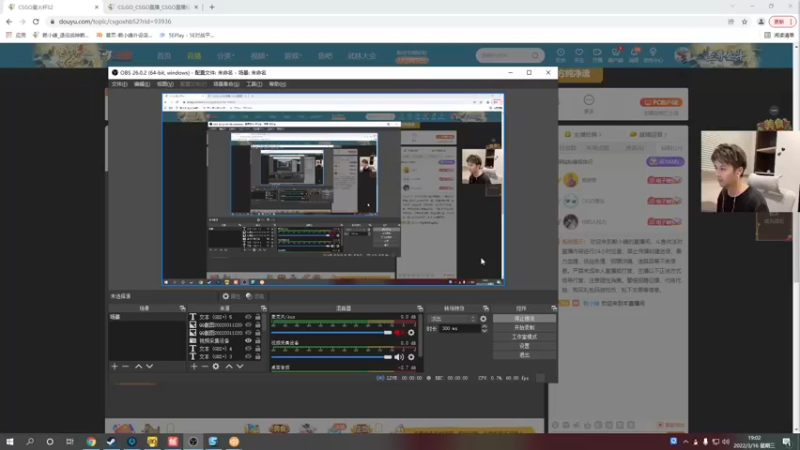The width and height of the screenshot is (800, 450).
Task: Open OBS 视图 (View) menu
Action: point(165,84)
